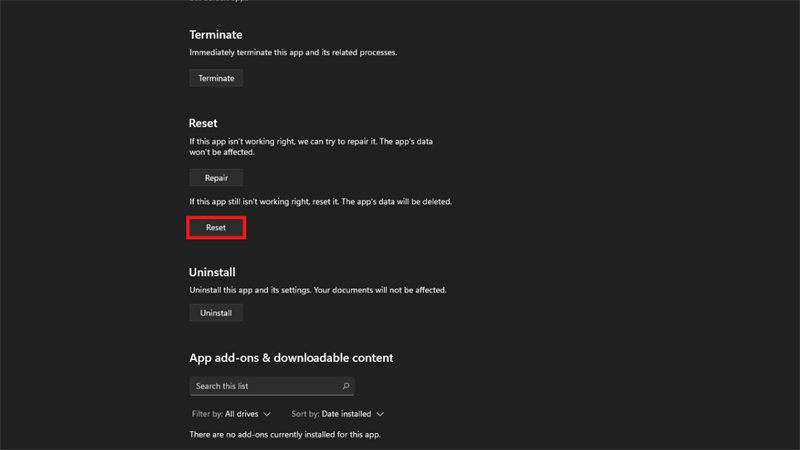The image size is (800, 450).
Task: Click the 'no add-ons currently installed' message
Action: point(285,435)
